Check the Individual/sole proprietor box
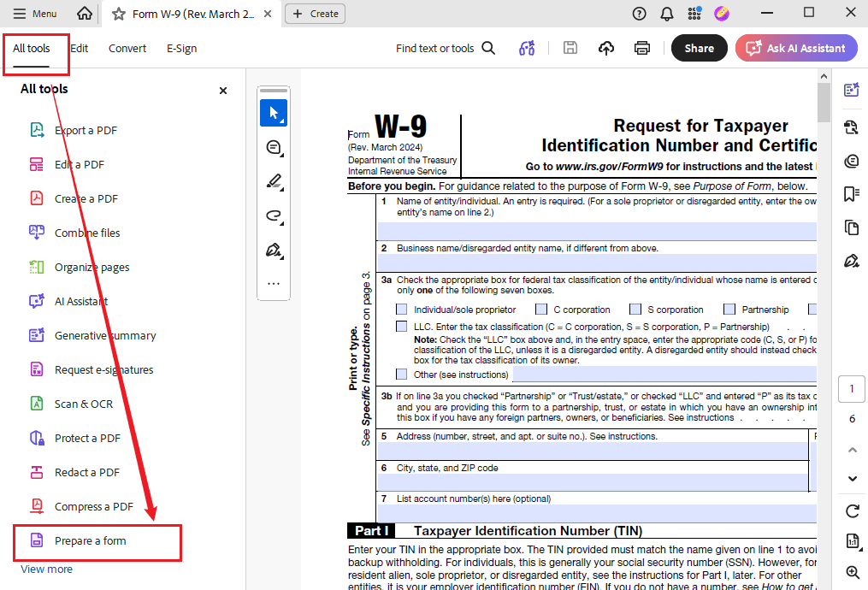The height and width of the screenshot is (590, 868). pos(401,310)
